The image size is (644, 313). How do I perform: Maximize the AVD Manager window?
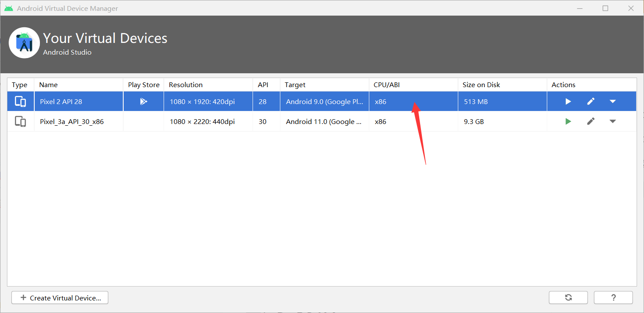tap(605, 8)
